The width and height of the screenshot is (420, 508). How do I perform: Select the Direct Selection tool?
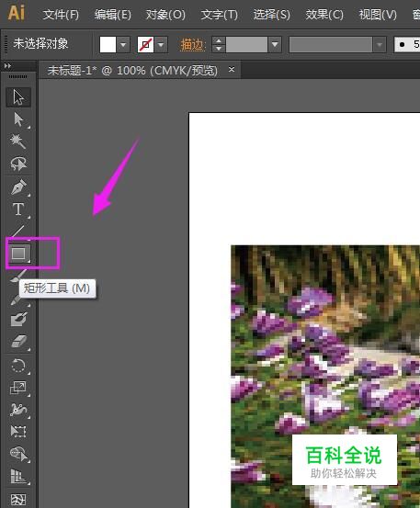18,119
